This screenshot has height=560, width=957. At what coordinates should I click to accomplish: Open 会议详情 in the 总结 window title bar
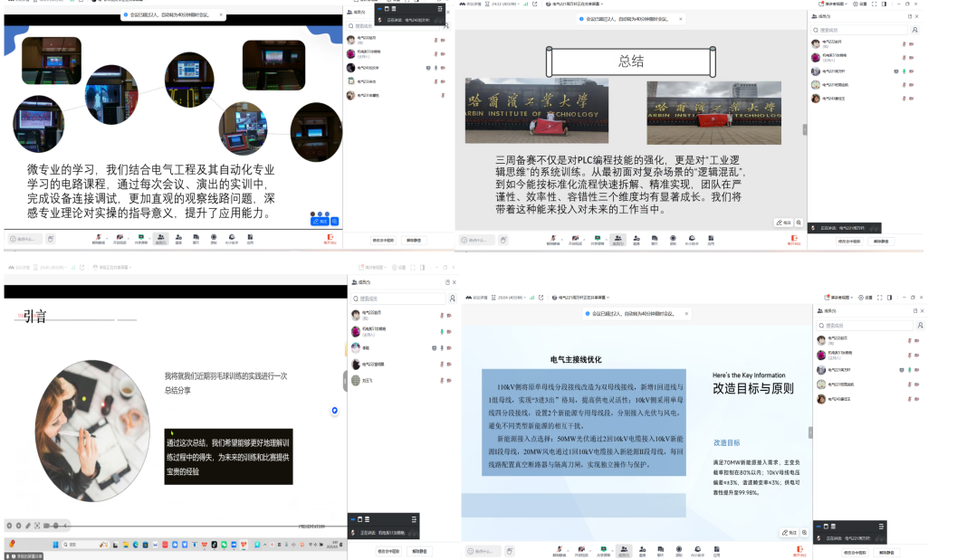click(472, 5)
